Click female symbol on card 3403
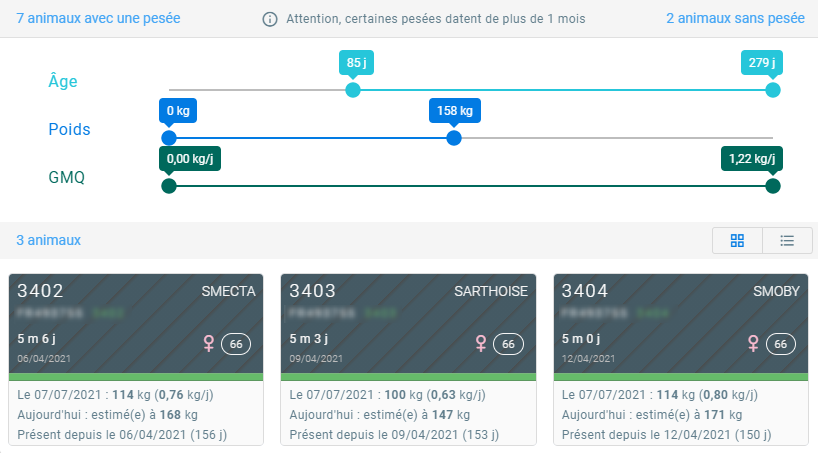This screenshot has width=818, height=453. click(481, 343)
